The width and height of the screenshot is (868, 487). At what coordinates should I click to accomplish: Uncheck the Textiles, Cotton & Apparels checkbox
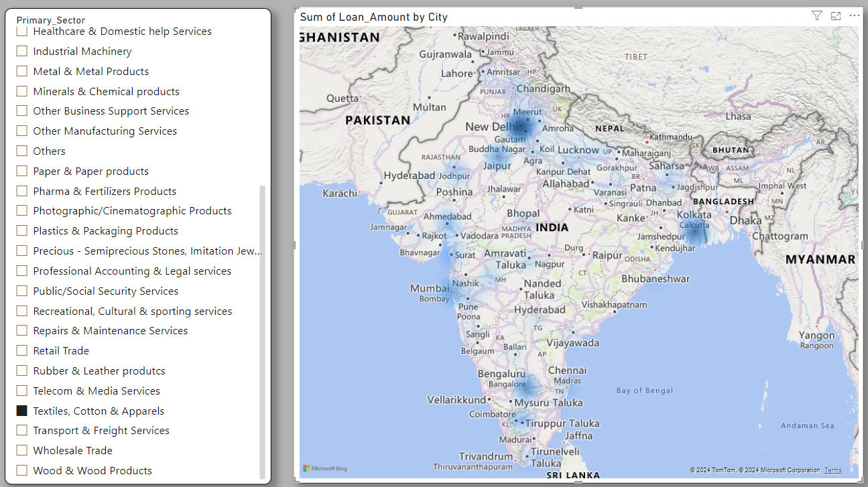coord(22,411)
